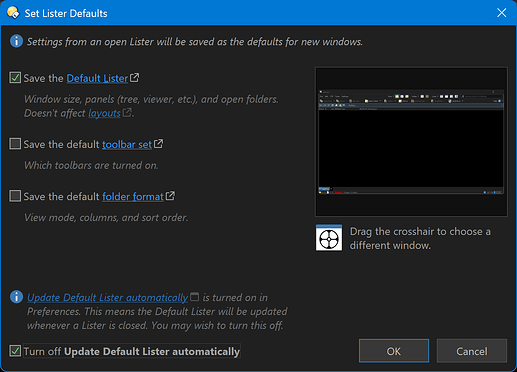Image resolution: width=517 pixels, height=372 pixels.
Task: Open the layouts link
Action: (x=104, y=113)
